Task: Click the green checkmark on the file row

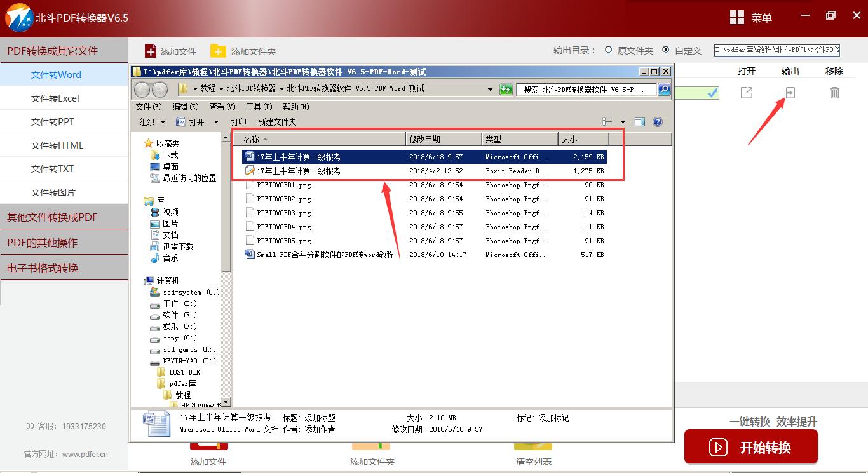Action: click(711, 93)
